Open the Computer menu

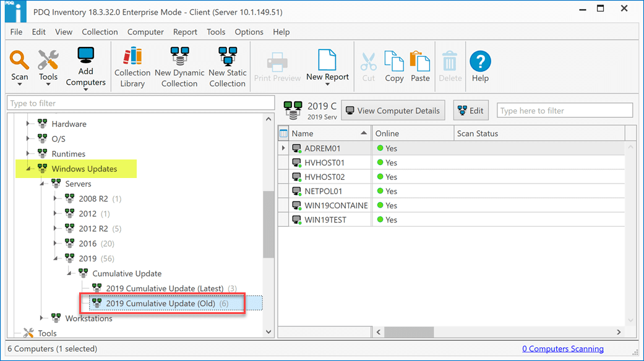coord(145,32)
